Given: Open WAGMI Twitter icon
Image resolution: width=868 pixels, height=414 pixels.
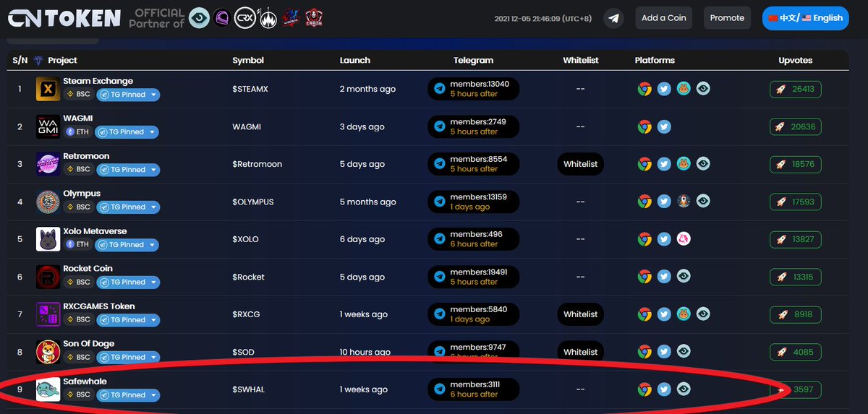Looking at the screenshot, I should 664,126.
